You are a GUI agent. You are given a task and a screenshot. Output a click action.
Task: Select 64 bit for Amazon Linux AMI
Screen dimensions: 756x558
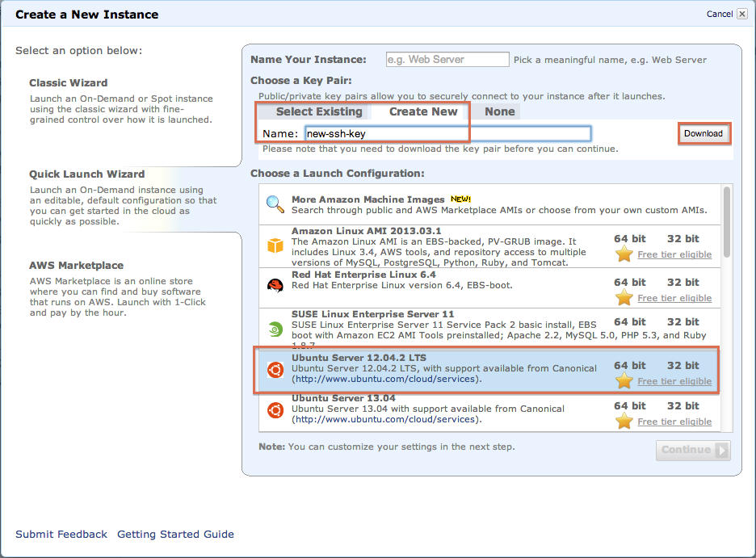630,238
